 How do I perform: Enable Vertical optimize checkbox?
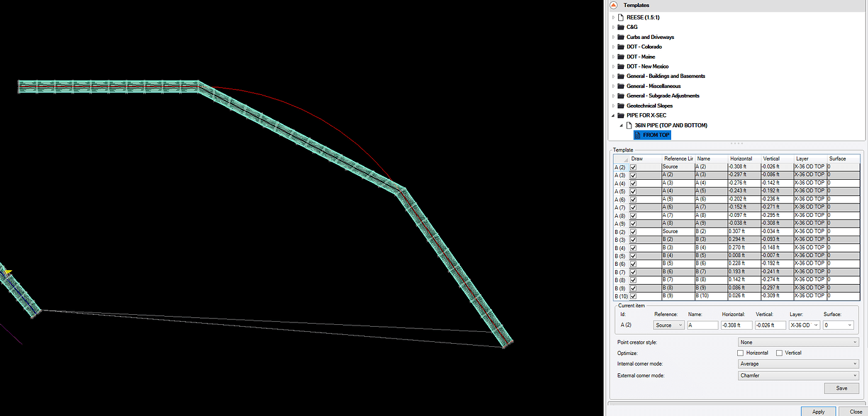click(x=780, y=353)
